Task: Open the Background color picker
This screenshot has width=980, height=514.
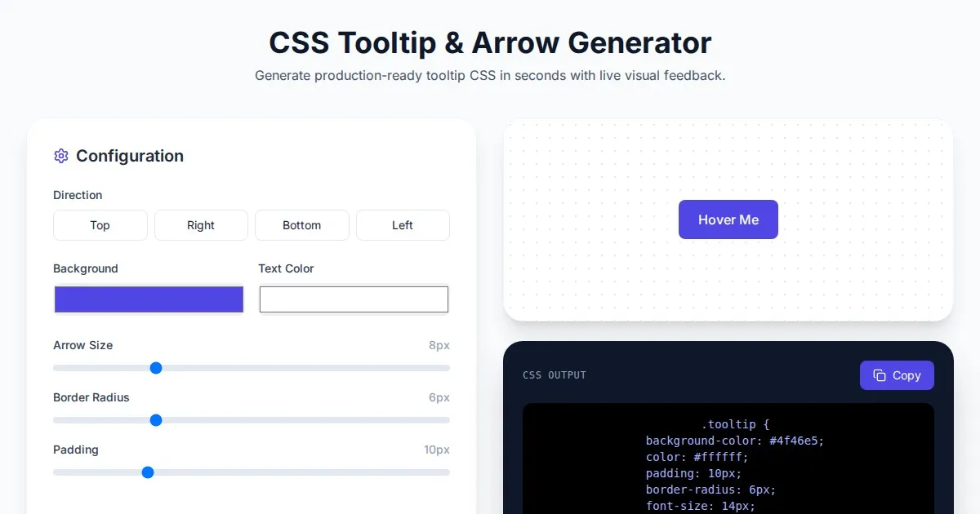Action: click(149, 299)
